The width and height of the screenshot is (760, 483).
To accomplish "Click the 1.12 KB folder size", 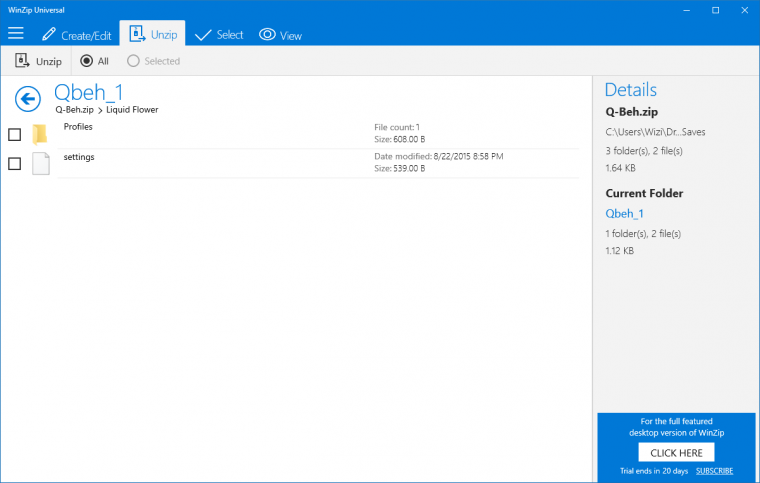I will click(x=619, y=250).
